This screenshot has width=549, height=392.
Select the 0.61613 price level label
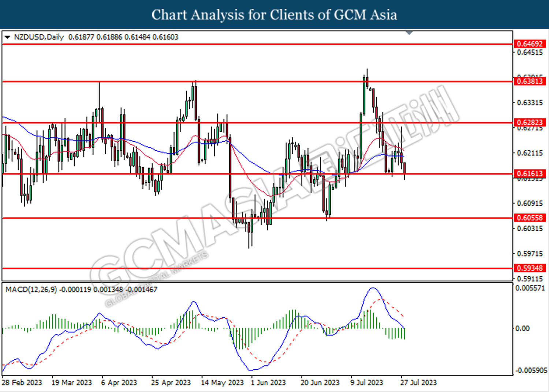tap(530, 173)
